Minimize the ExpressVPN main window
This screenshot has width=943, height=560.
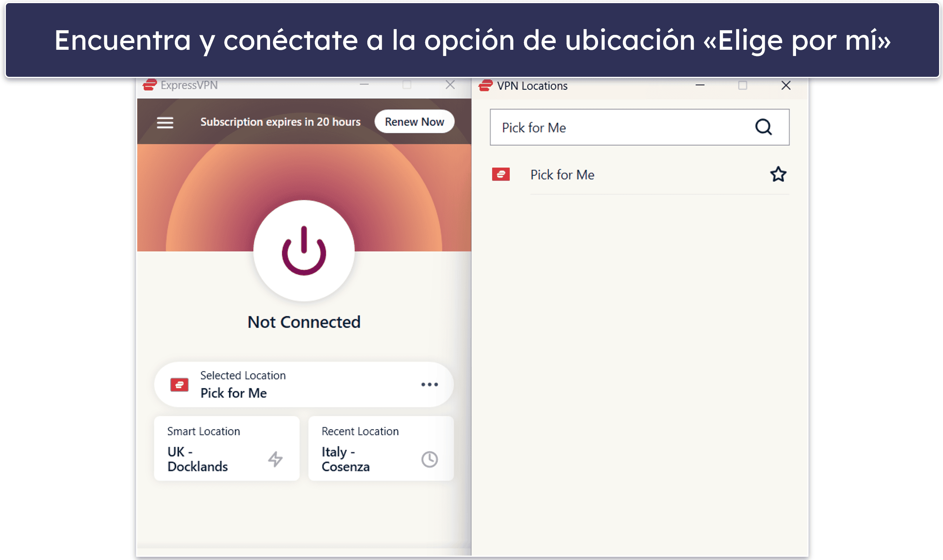[x=365, y=84]
